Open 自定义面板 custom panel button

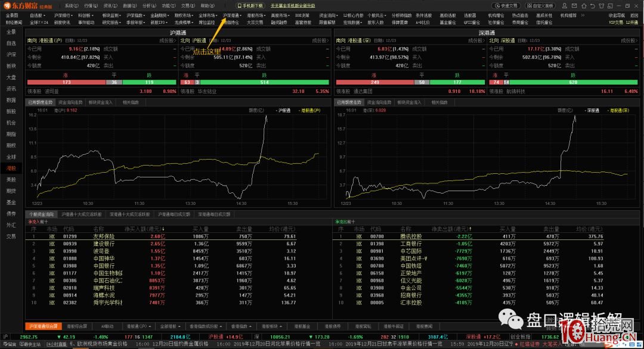pyautogui.click(x=540, y=6)
